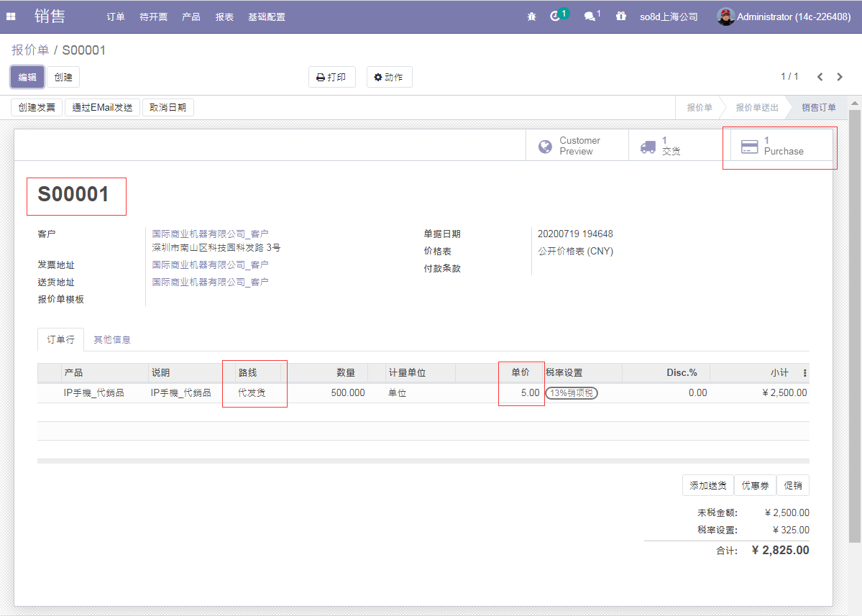Click the 13%销项税 tax tag
This screenshot has height=616, width=862.
(x=572, y=393)
